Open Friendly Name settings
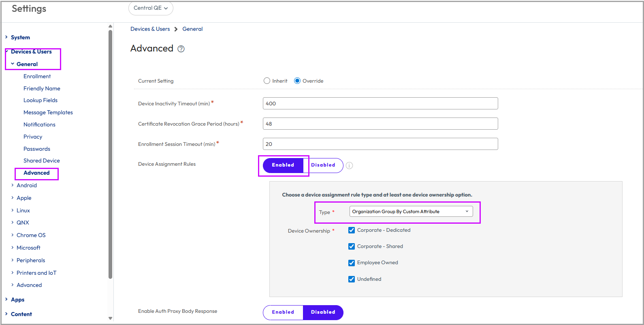Image resolution: width=644 pixels, height=325 pixels. [x=42, y=88]
